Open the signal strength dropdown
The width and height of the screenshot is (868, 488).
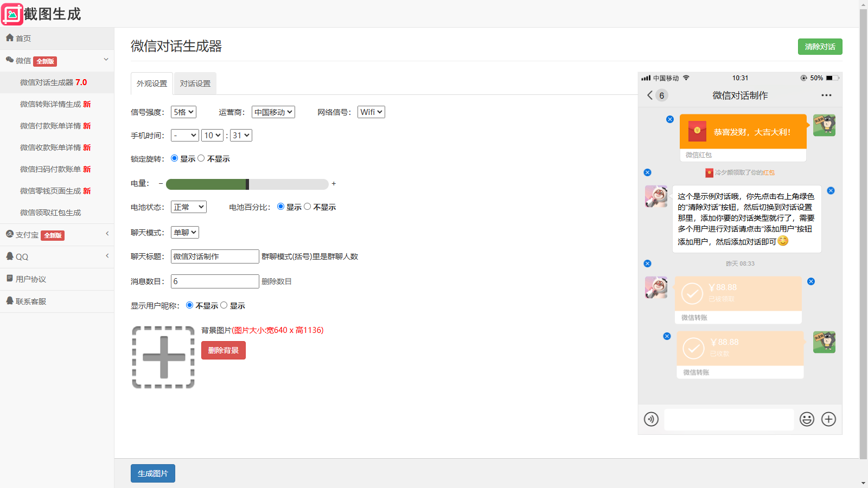pyautogui.click(x=183, y=112)
